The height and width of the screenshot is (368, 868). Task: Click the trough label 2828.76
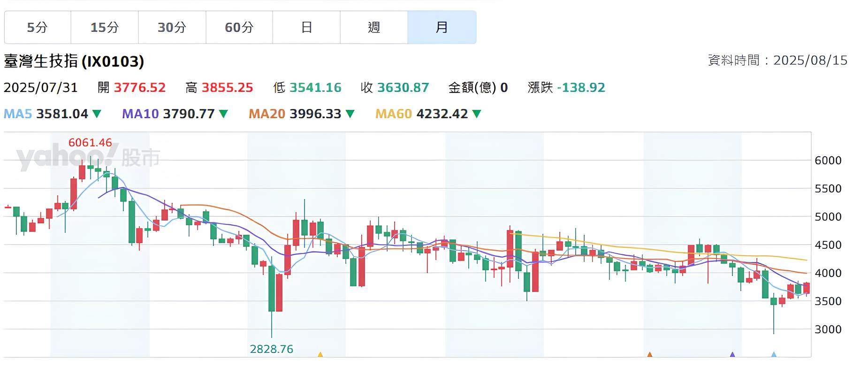pyautogui.click(x=272, y=349)
